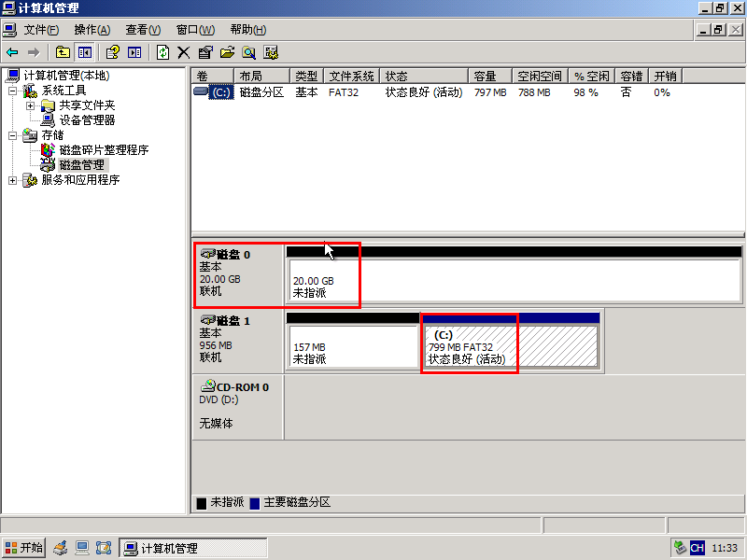The width and height of the screenshot is (747, 560).
Task: Click the (C:) volume drive icon in list
Action: [201, 91]
